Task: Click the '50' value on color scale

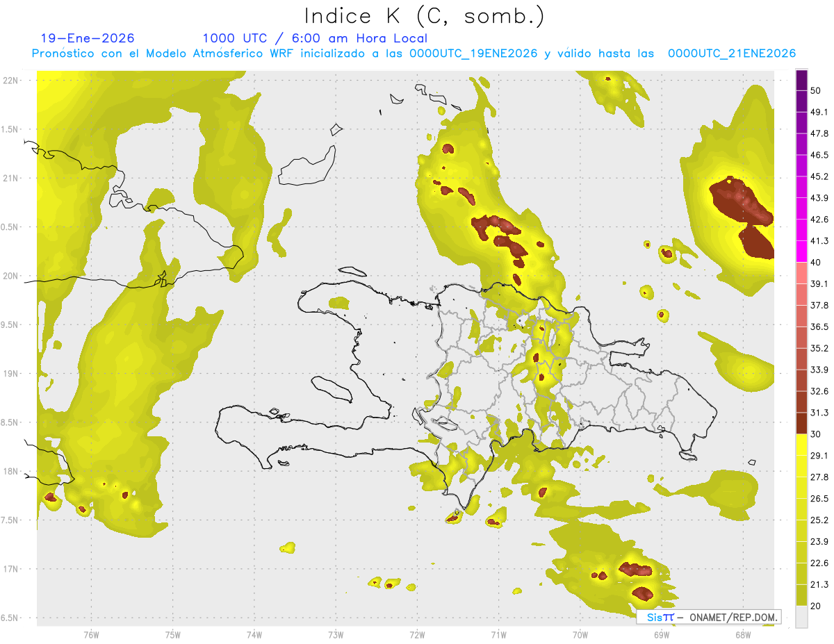Action: point(817,91)
